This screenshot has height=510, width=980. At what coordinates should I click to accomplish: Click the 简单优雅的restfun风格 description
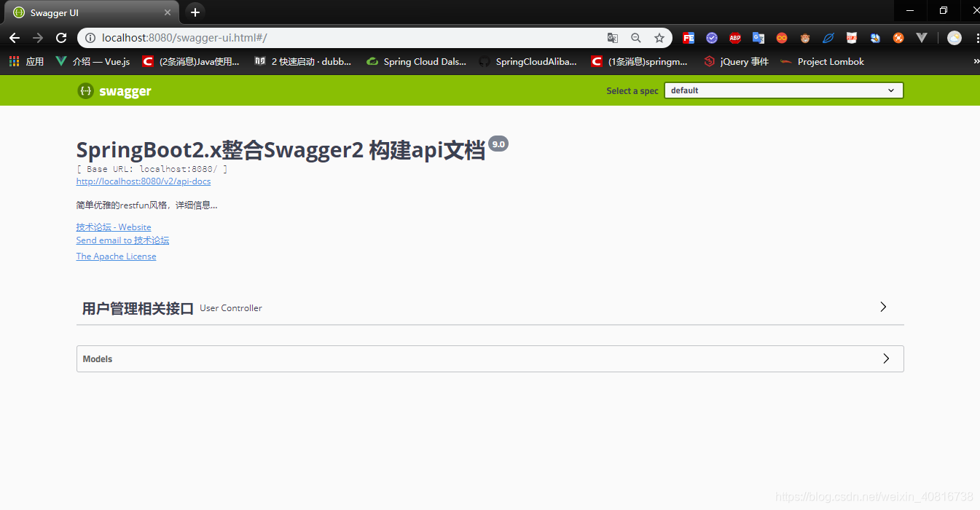pyautogui.click(x=147, y=205)
